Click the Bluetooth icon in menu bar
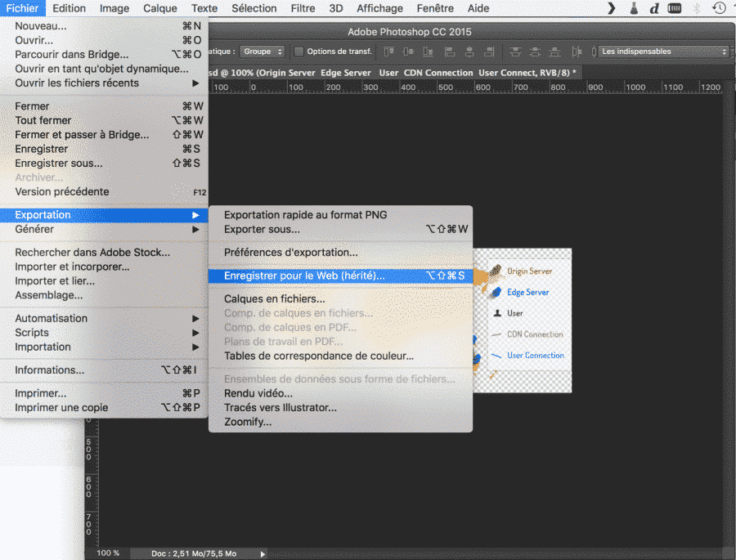This screenshot has height=560, width=736. coord(697,8)
